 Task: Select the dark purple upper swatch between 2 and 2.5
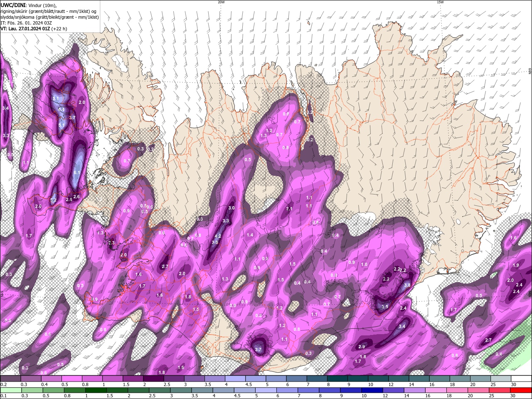point(153,379)
